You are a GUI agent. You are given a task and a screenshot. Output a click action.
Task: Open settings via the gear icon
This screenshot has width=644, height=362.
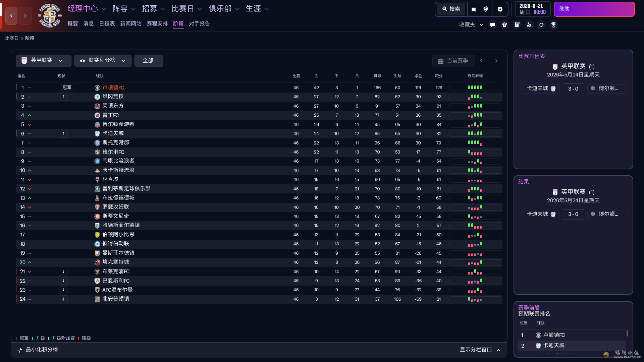click(x=500, y=9)
